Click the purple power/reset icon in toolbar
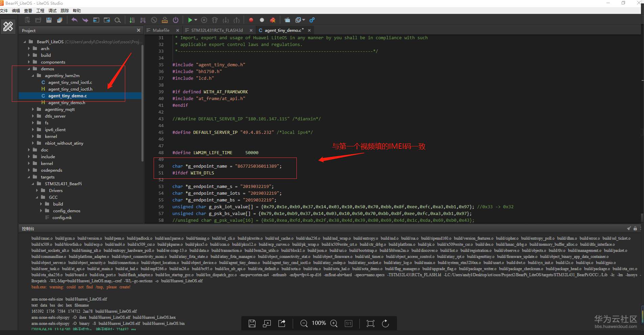This screenshot has height=335, width=644. [x=176, y=20]
